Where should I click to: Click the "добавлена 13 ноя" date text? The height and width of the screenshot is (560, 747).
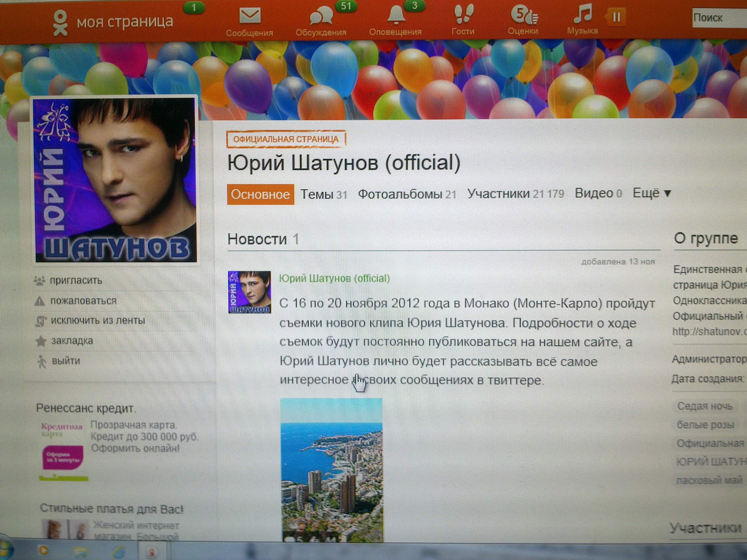click(618, 262)
